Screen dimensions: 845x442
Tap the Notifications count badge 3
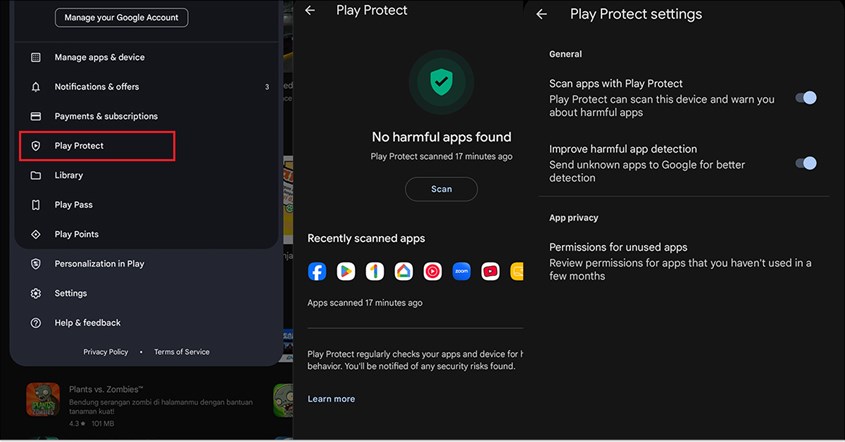point(267,87)
